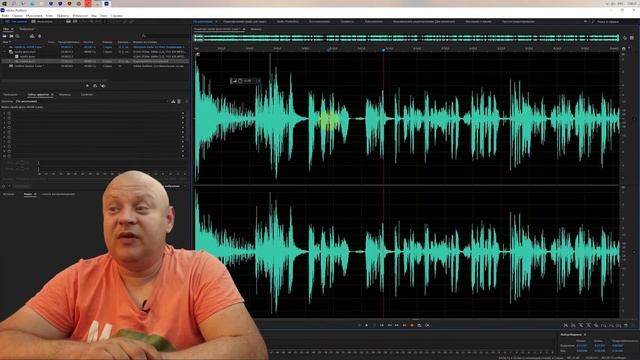The height and width of the screenshot is (360, 640).
Task: Click the Windows Start button on taskbar
Action: (x=4, y=3)
